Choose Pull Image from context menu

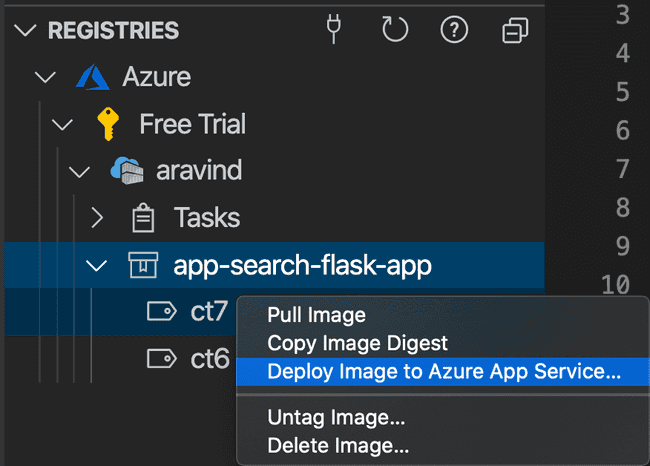click(x=316, y=316)
